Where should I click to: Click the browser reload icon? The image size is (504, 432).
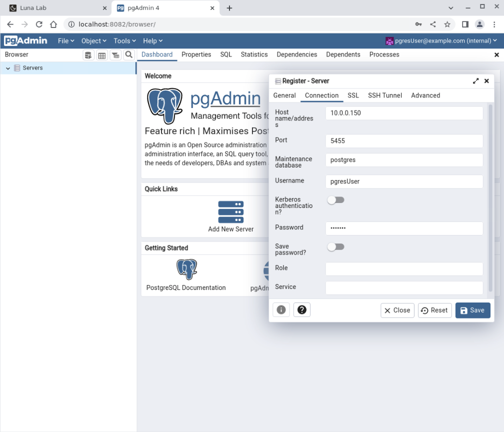coord(39,24)
